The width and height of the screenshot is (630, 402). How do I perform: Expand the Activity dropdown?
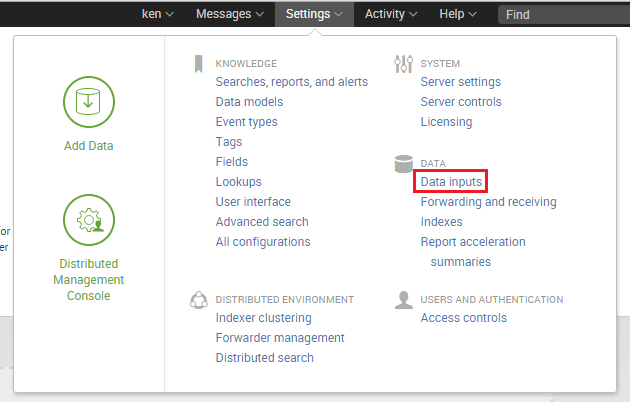(x=391, y=14)
